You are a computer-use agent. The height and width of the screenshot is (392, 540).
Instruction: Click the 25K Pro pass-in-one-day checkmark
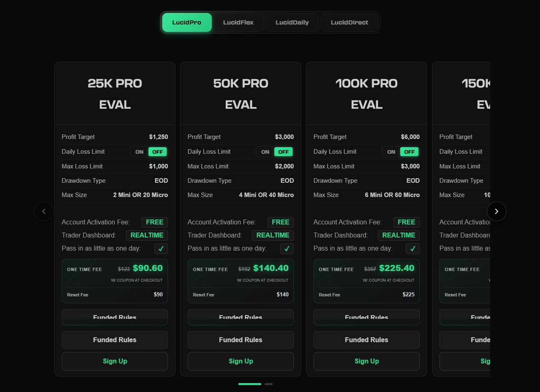coord(161,248)
